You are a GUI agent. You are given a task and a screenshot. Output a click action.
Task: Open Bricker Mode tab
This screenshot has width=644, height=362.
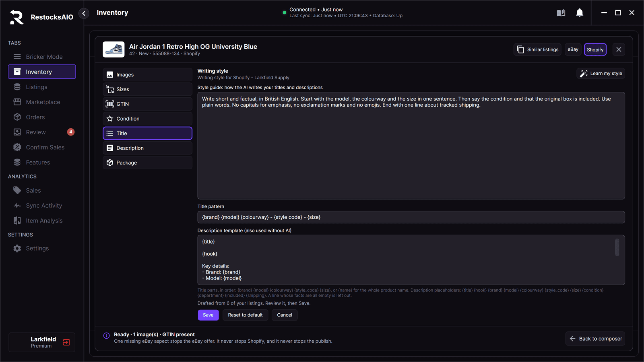(42, 57)
